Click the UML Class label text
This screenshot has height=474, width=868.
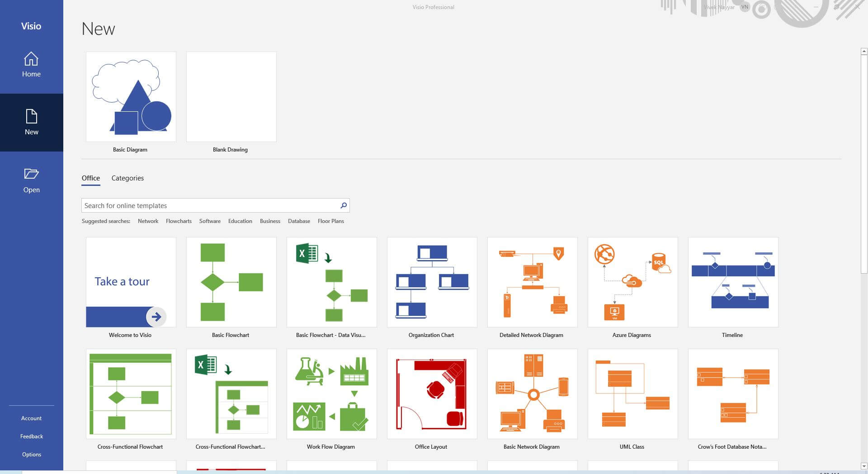tap(632, 447)
